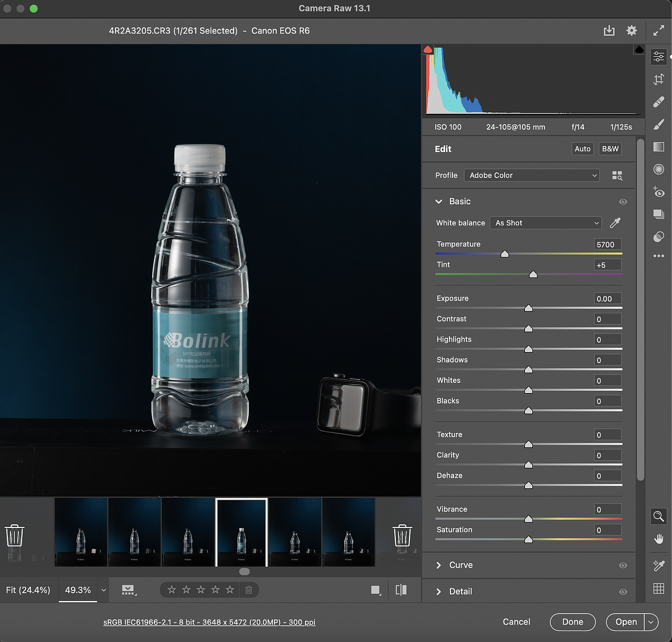
Task: Focus the Tint value field +5
Action: click(608, 265)
